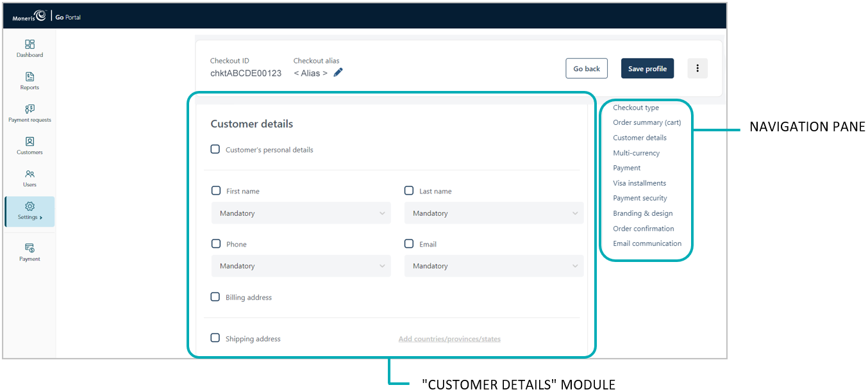This screenshot has height=392, width=868.
Task: Open First name Mandatory dropdown
Action: click(x=301, y=213)
